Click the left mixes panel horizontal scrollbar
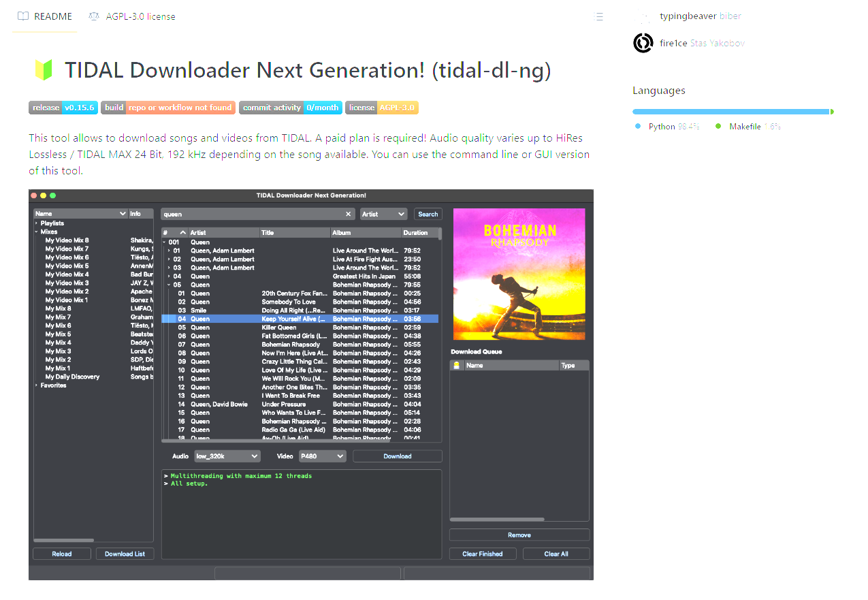Viewport: 868px width, 600px height. 65,540
